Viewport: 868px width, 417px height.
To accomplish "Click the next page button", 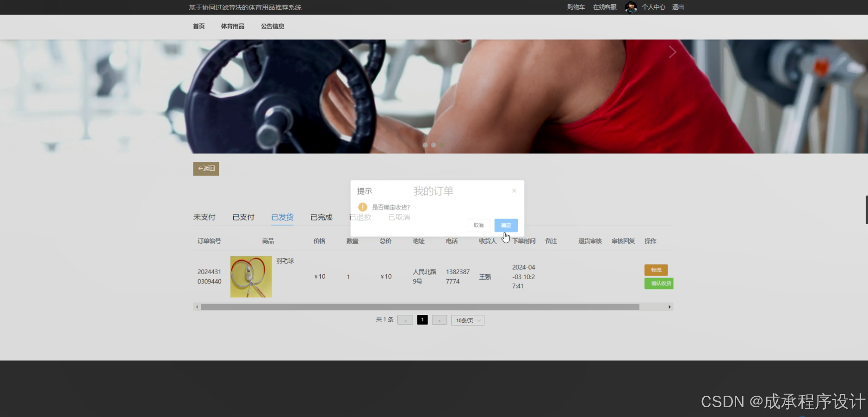I will coord(440,320).
